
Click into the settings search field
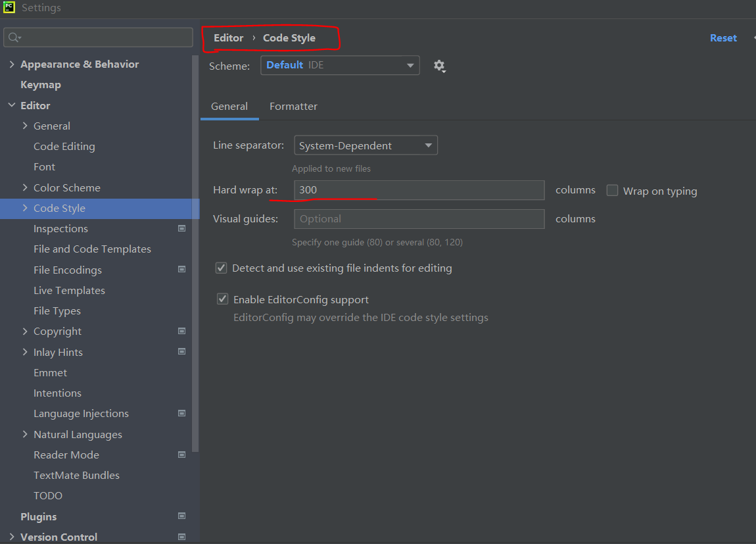[99, 37]
